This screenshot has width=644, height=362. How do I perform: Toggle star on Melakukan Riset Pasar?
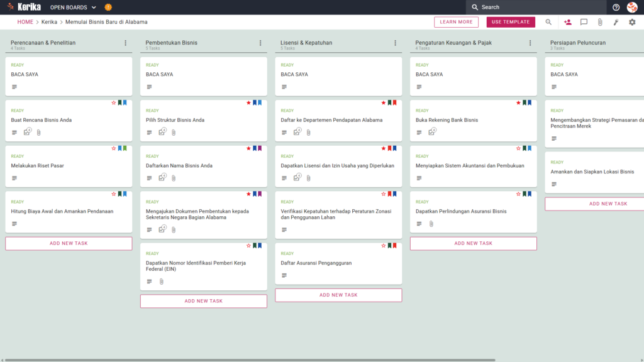coord(114,148)
